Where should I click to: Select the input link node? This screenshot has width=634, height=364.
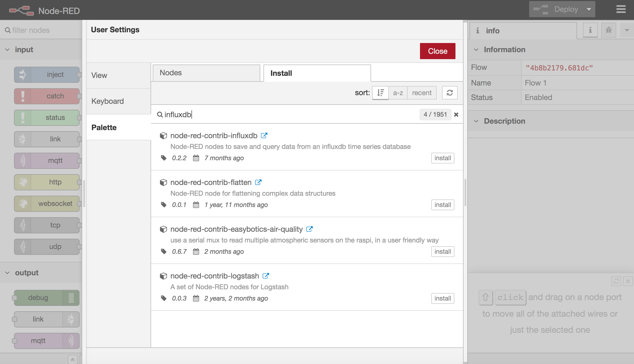pyautogui.click(x=47, y=139)
